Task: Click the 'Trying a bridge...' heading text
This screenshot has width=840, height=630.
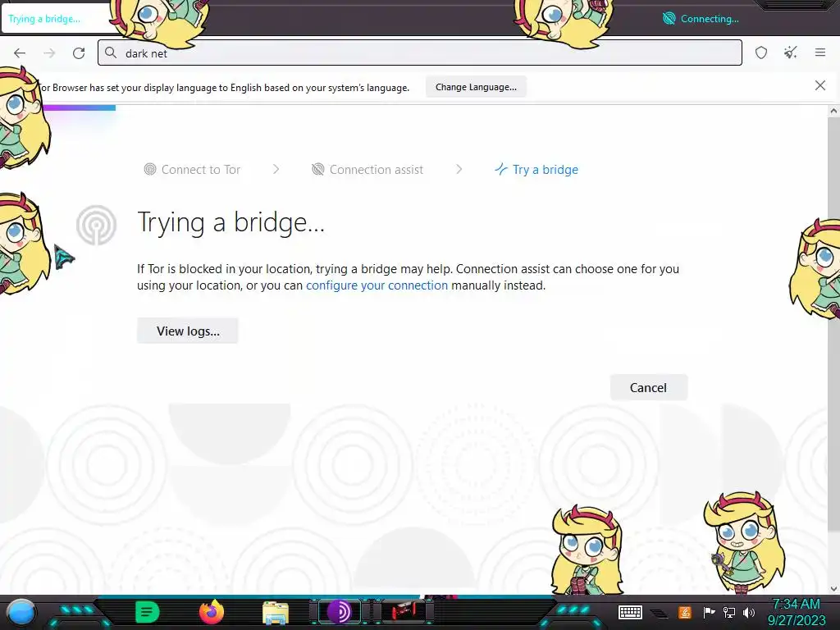Action: (x=231, y=222)
